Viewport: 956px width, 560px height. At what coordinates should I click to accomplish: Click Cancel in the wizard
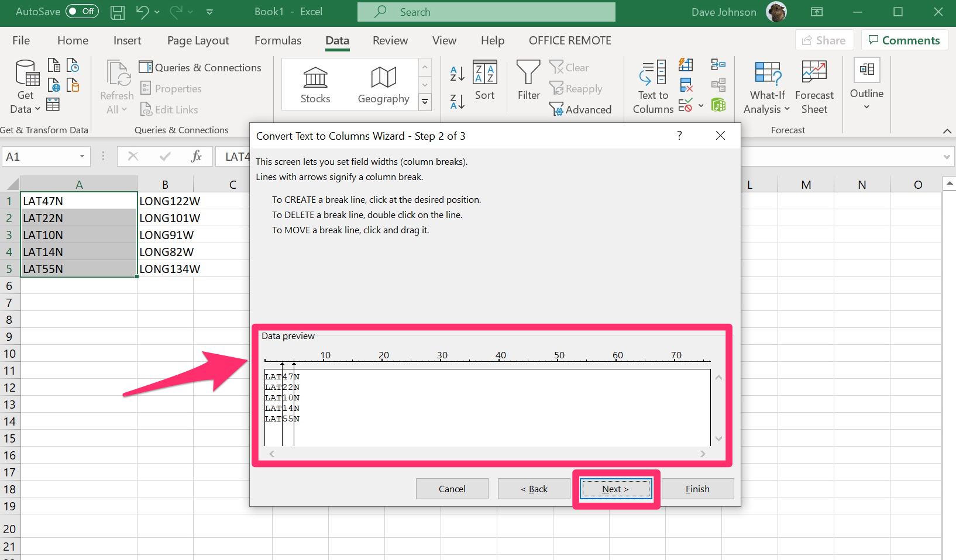coord(452,489)
